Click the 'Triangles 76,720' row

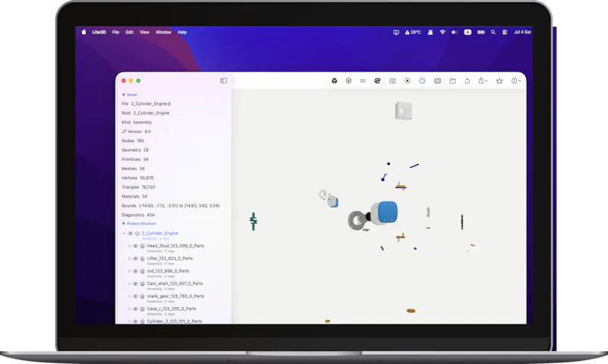point(138,187)
